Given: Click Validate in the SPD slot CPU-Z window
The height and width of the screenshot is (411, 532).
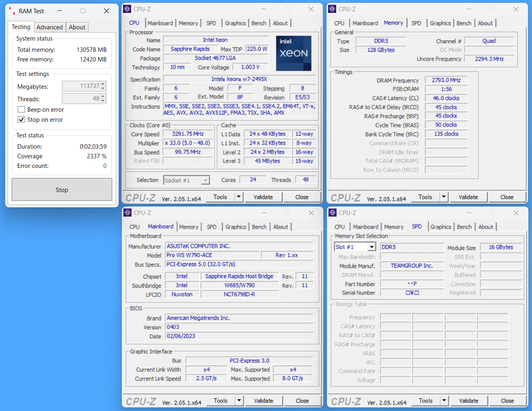Looking at the screenshot, I should [x=469, y=401].
